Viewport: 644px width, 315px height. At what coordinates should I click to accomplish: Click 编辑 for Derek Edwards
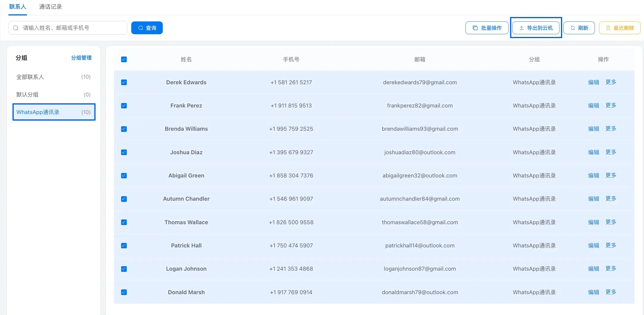click(x=594, y=82)
